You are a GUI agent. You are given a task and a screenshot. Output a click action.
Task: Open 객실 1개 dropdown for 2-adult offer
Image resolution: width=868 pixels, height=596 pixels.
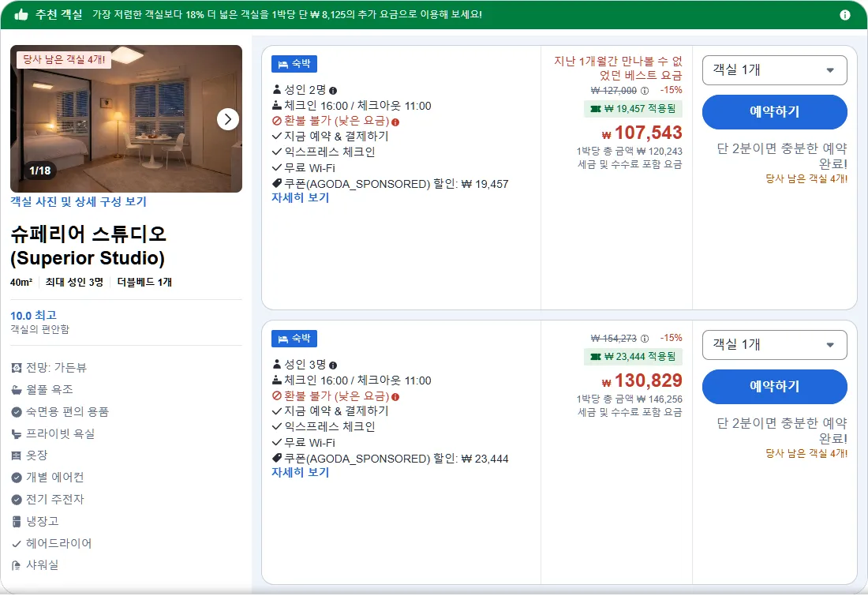pyautogui.click(x=774, y=69)
